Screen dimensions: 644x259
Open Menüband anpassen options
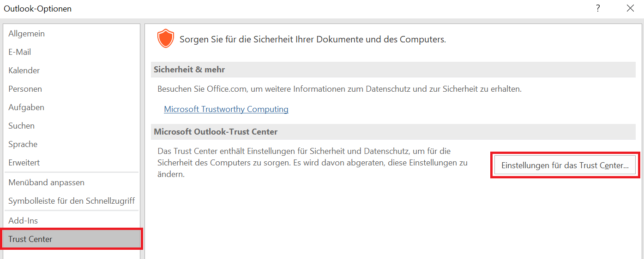(46, 182)
